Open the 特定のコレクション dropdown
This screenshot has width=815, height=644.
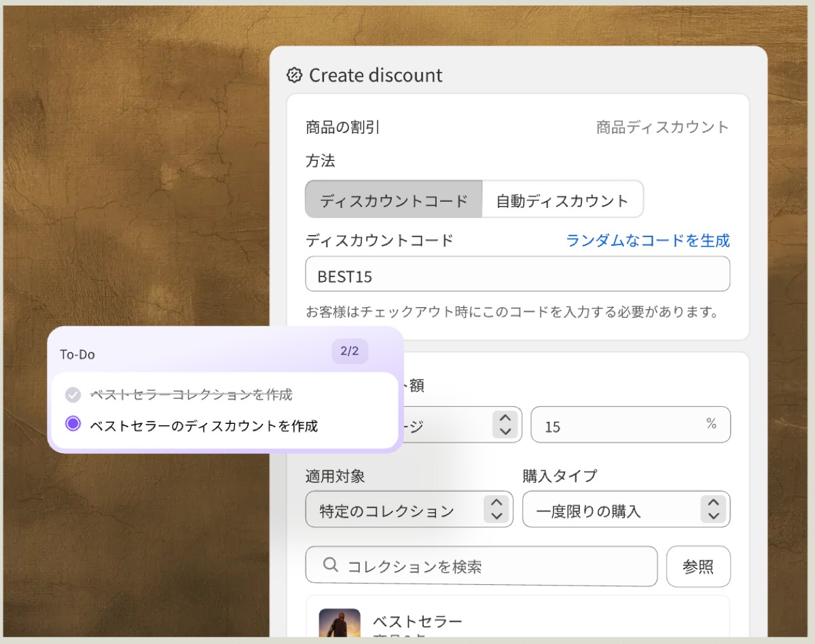409,509
